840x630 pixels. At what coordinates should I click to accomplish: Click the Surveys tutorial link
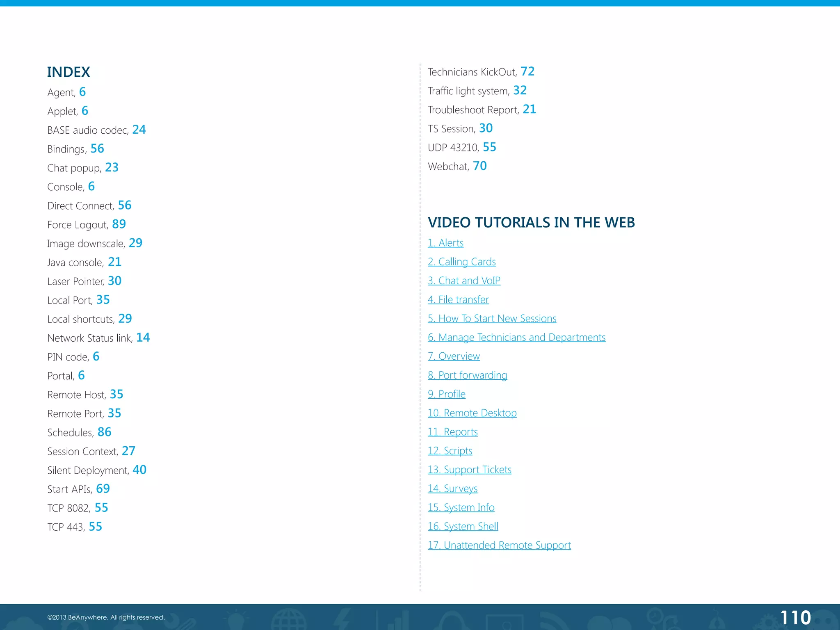coord(452,488)
